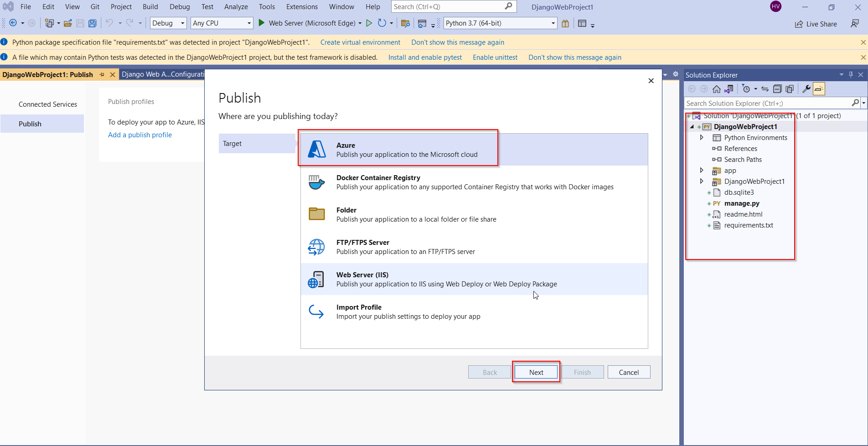Open the Build menu

click(150, 7)
